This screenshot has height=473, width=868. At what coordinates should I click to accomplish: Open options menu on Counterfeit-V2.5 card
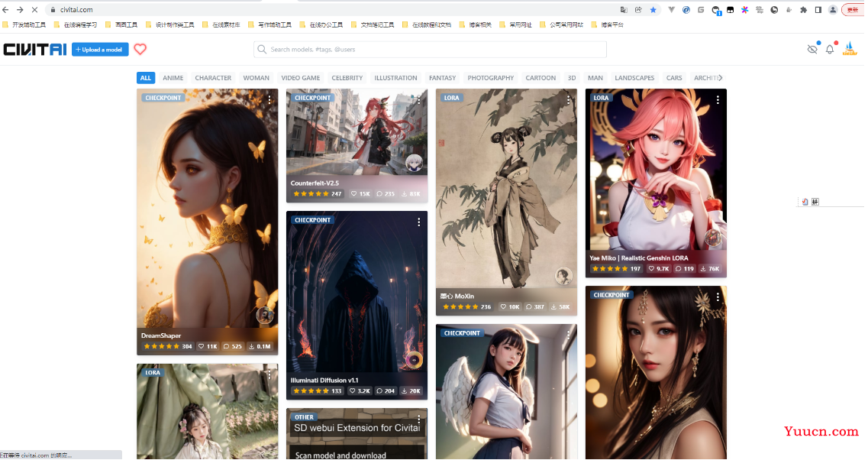(x=419, y=99)
